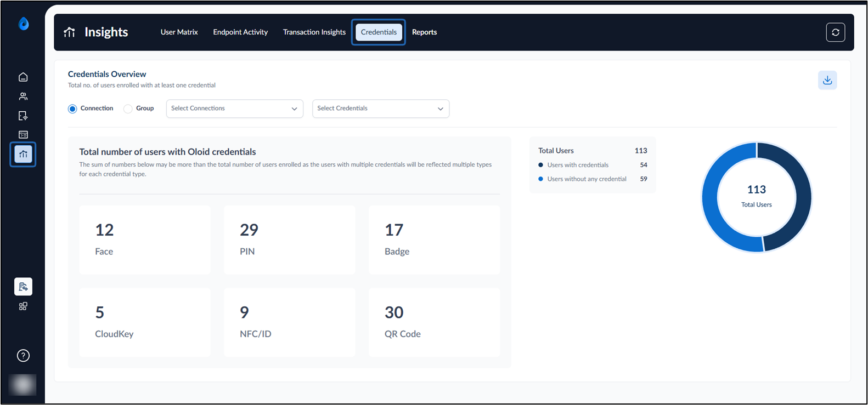Screen dimensions: 868x405
Task: Click the Badge credential card
Action: click(x=435, y=240)
